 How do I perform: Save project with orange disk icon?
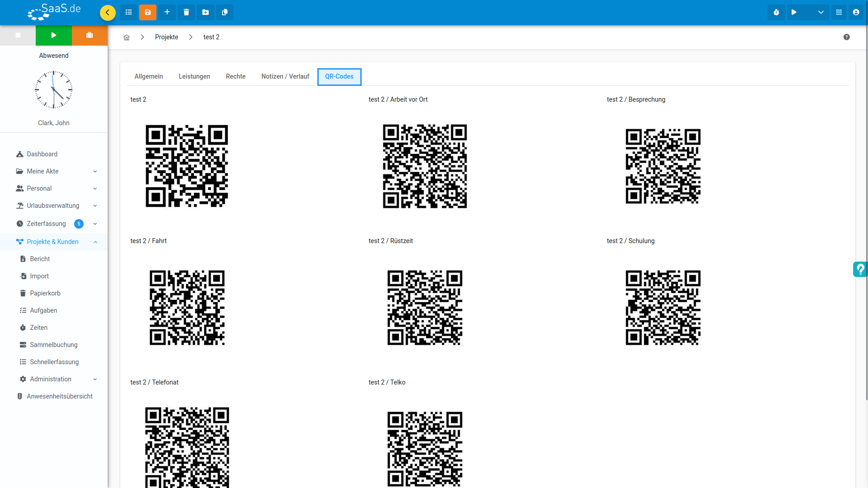(148, 12)
